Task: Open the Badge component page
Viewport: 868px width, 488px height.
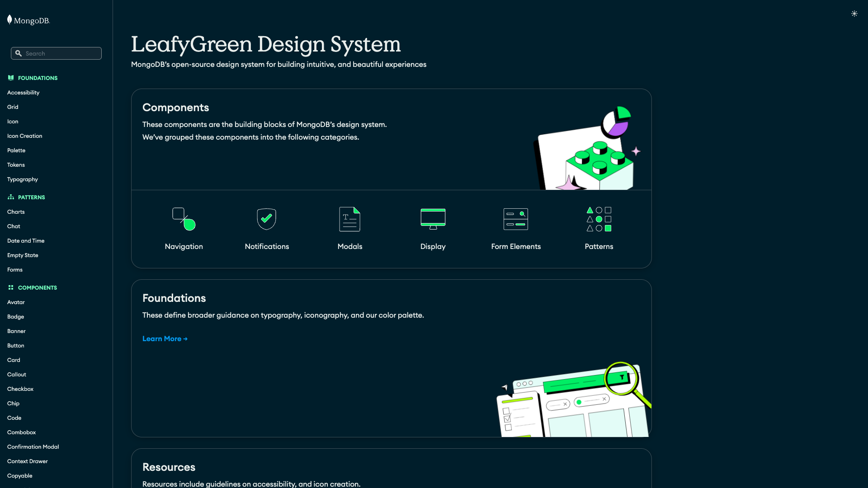Action: pos(15,316)
